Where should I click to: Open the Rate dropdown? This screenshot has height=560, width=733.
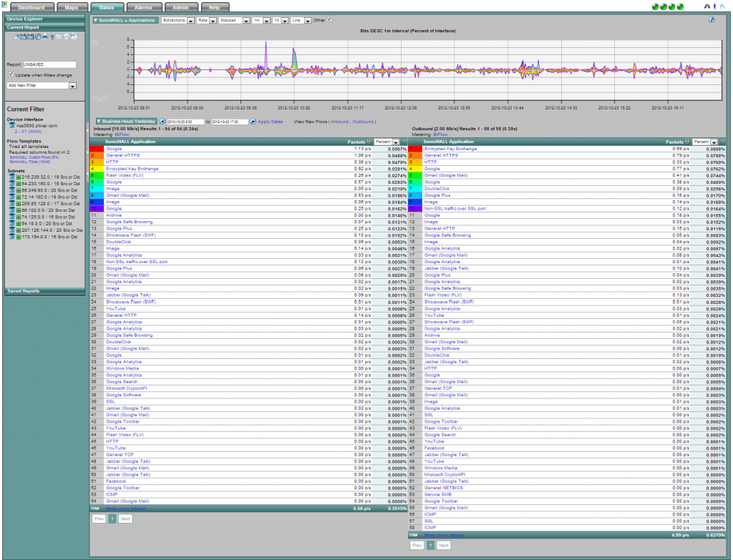click(206, 21)
